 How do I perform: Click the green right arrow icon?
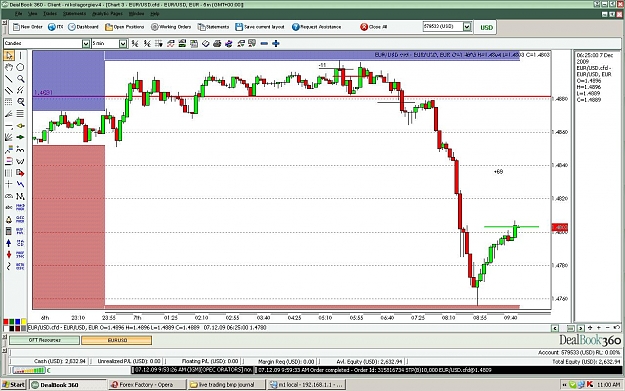pos(20,137)
